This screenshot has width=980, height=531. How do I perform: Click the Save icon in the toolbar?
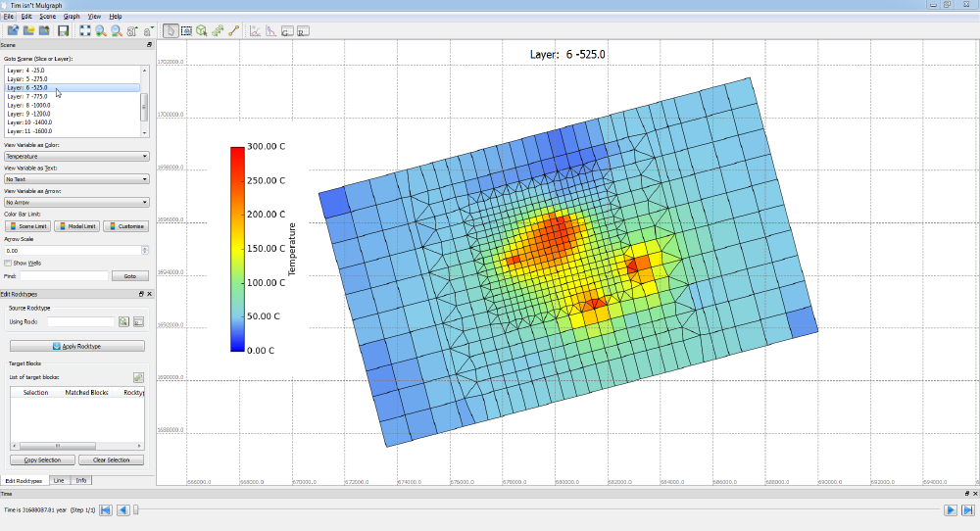point(63,30)
